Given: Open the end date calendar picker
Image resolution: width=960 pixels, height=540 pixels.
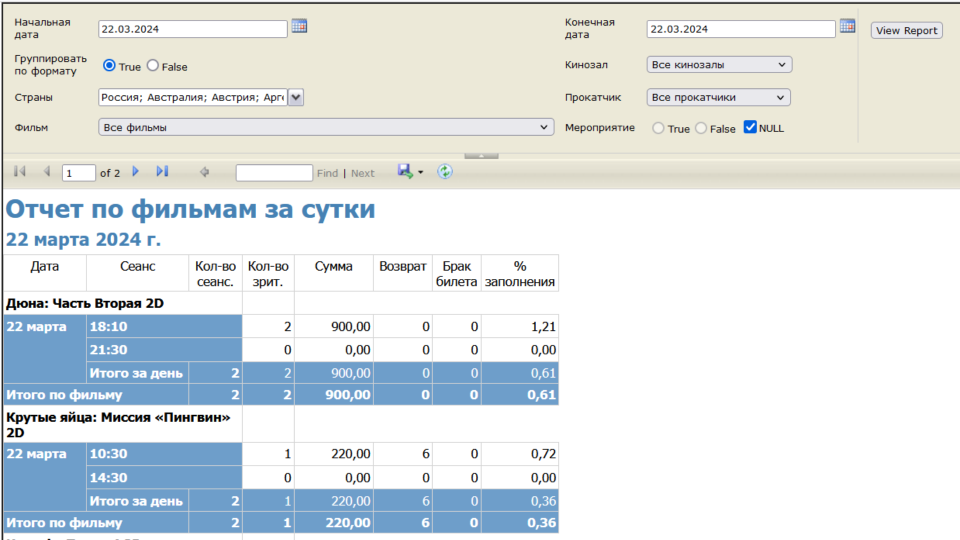Looking at the screenshot, I should [847, 27].
